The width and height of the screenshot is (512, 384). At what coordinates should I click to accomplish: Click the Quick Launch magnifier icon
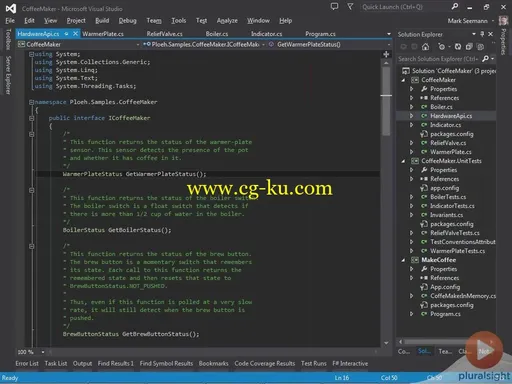pyautogui.click(x=455, y=7)
